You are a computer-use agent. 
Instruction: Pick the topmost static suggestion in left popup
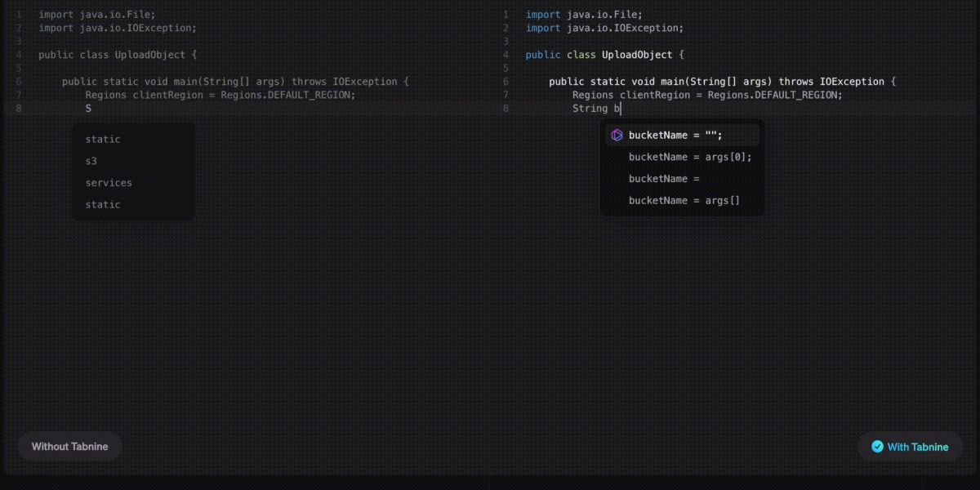[x=103, y=140]
